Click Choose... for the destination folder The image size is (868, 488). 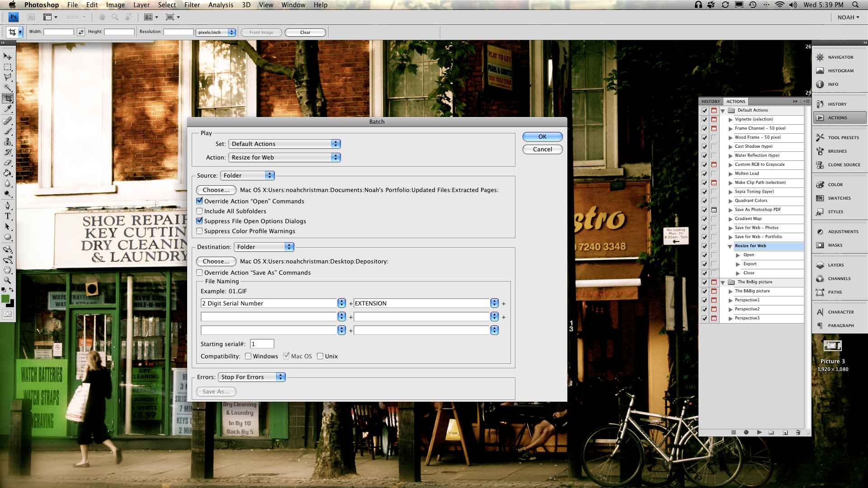[216, 261]
